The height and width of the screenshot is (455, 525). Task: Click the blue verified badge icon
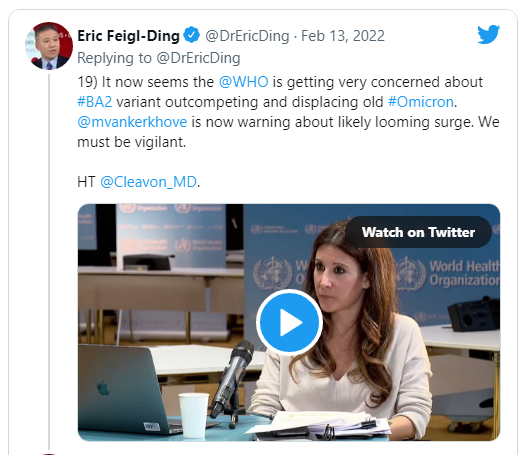pos(192,35)
